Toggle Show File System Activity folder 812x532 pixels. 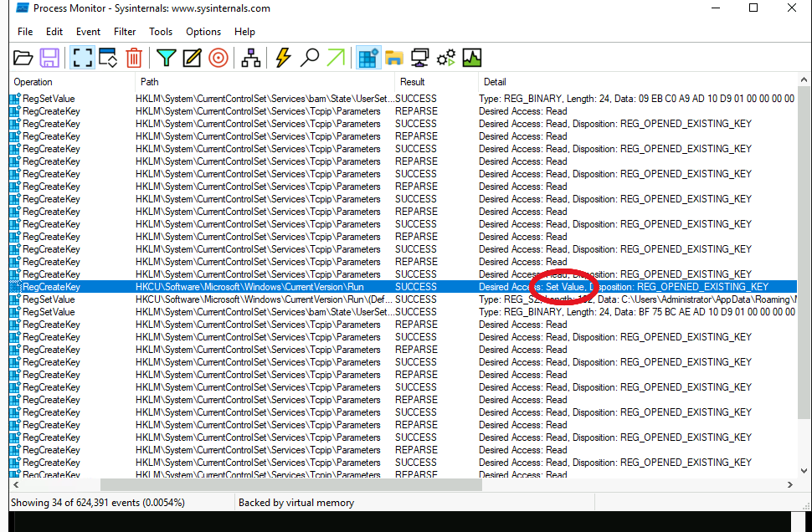click(x=393, y=58)
